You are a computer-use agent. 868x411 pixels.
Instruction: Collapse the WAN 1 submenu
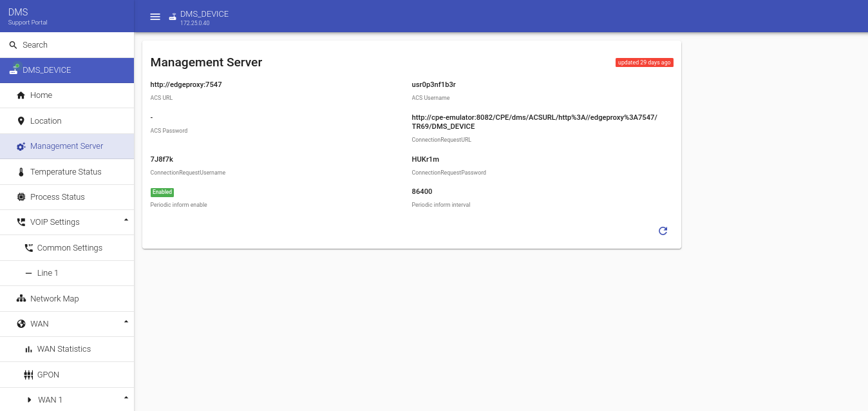click(x=126, y=398)
